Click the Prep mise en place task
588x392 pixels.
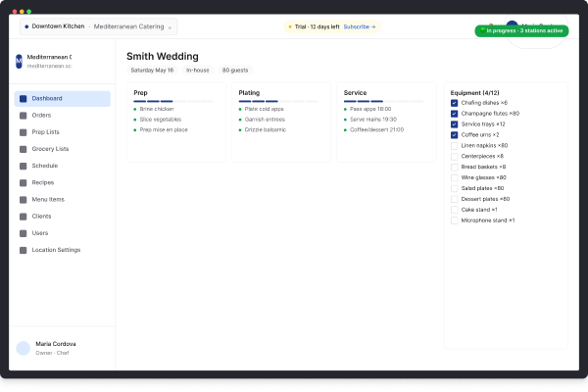161,129
